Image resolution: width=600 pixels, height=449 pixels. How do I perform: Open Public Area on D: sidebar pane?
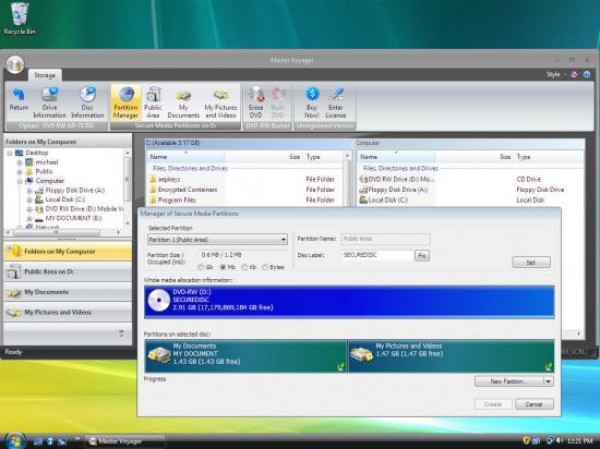(65, 271)
